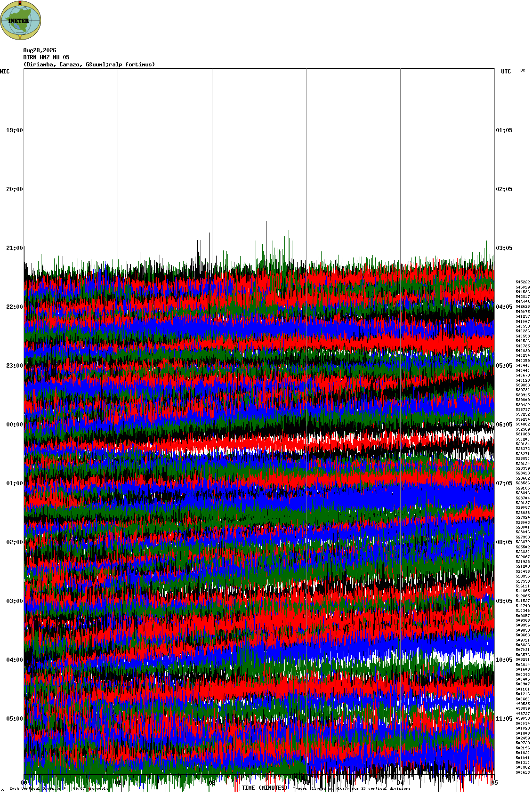Click the DC value 543817
This screenshot has width=532, height=795.
pyautogui.click(x=523, y=297)
